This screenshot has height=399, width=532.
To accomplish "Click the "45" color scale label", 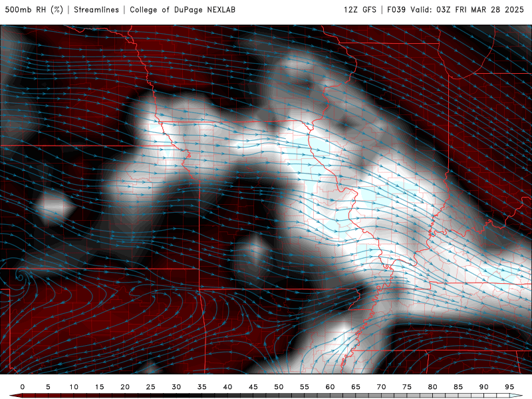I will coord(253,387).
